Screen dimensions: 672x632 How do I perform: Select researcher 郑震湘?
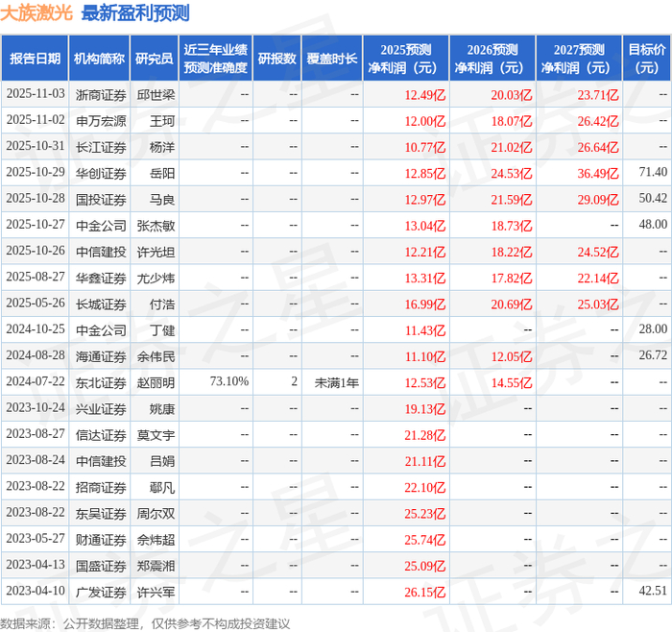pyautogui.click(x=156, y=566)
